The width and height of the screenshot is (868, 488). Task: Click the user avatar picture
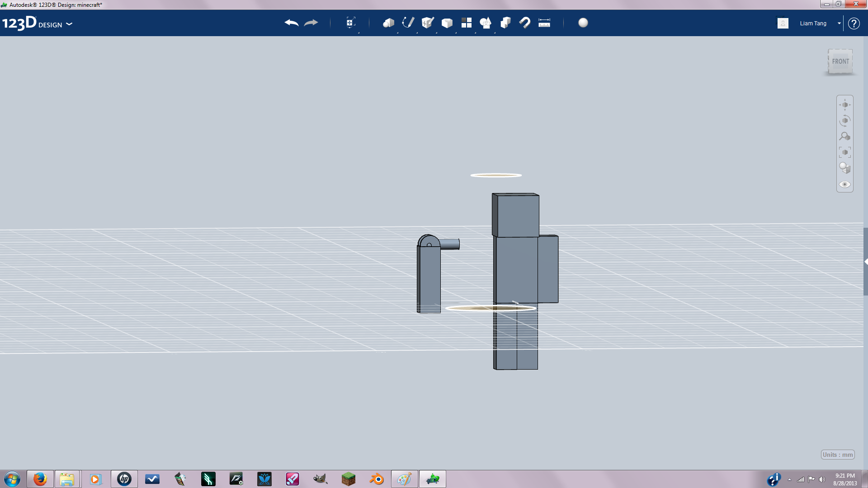pos(783,23)
